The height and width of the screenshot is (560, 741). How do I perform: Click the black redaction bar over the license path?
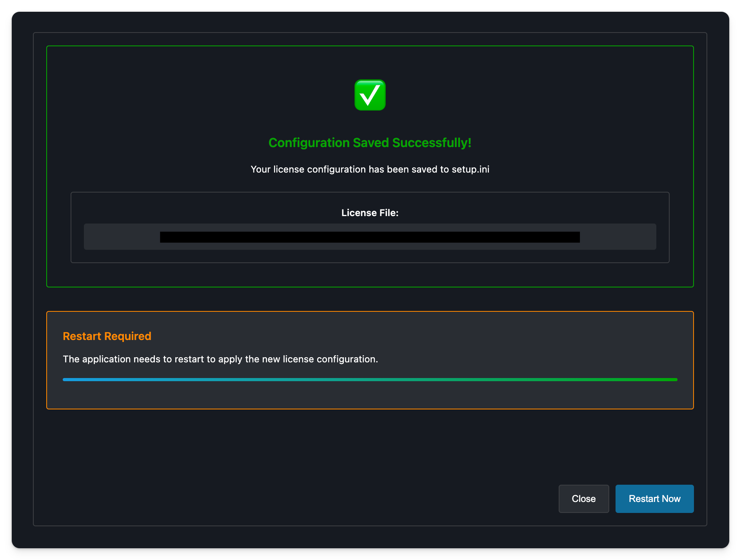click(370, 237)
